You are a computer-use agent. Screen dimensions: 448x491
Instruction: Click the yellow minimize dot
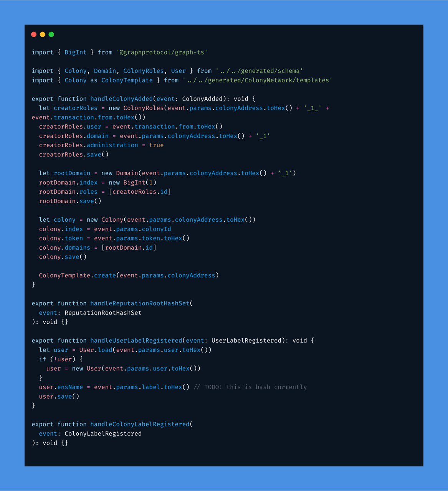point(43,35)
